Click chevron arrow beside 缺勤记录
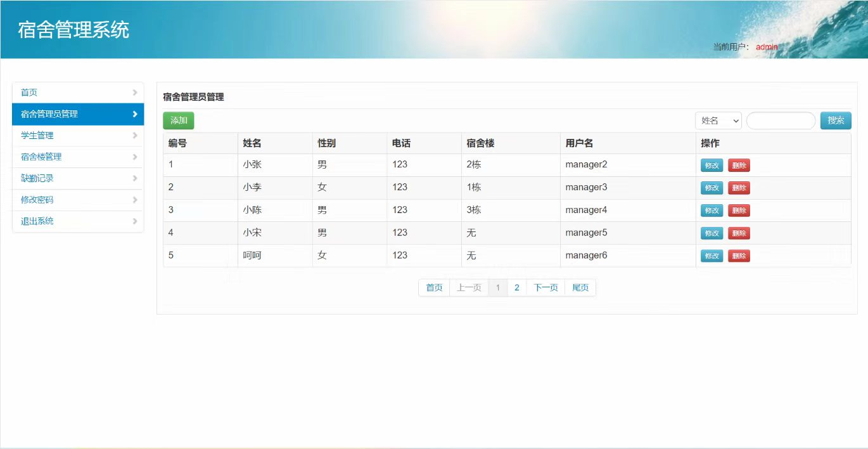 coord(135,178)
